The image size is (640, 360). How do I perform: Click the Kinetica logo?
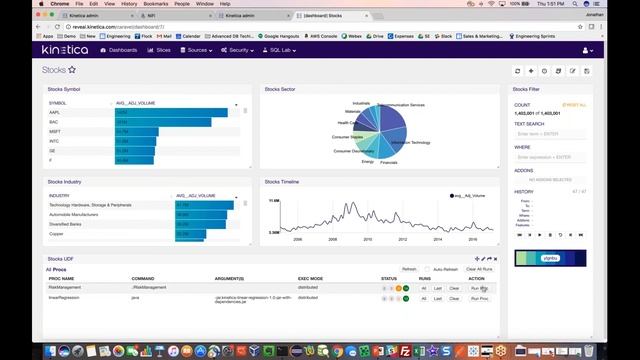pyautogui.click(x=64, y=50)
